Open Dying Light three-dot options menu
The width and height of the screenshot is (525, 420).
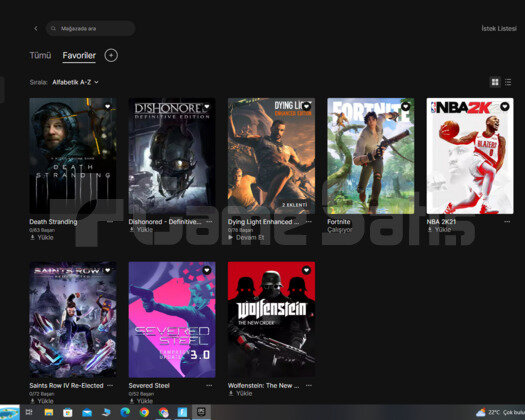(309, 222)
